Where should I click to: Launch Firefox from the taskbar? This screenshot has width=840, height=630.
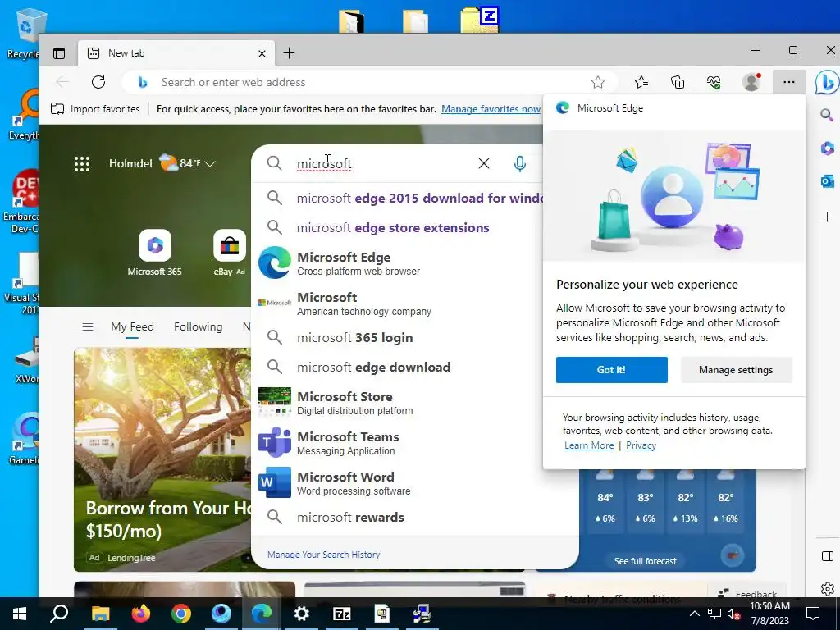(x=141, y=614)
